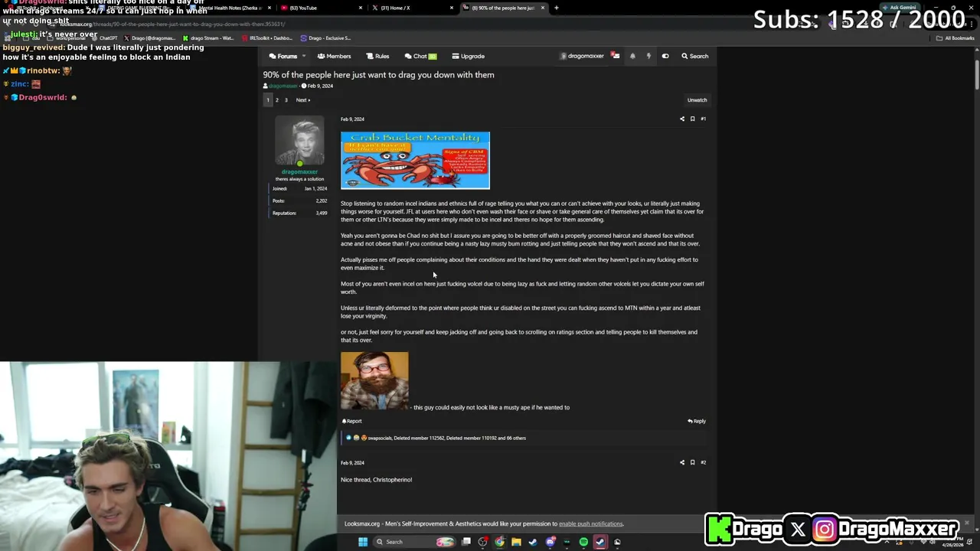
Task: Open dragomaxxer username under avatar
Action: tap(299, 171)
